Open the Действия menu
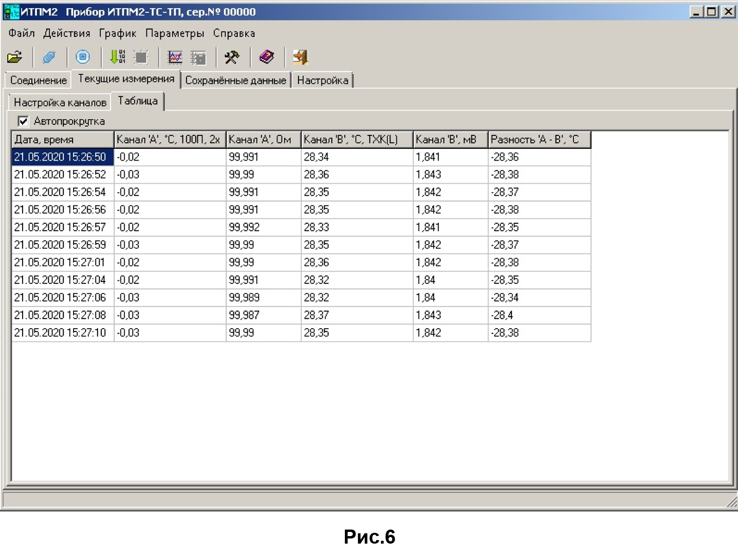 (67, 33)
